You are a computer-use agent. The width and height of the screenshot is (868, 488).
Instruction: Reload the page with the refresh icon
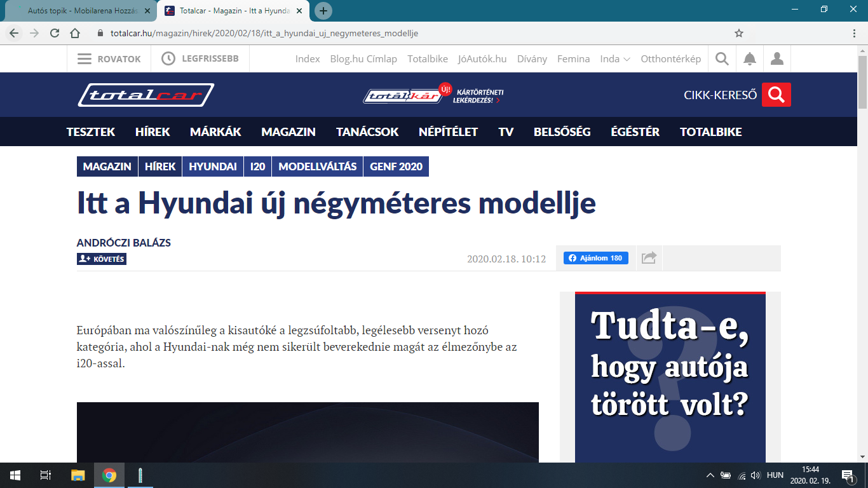(55, 33)
